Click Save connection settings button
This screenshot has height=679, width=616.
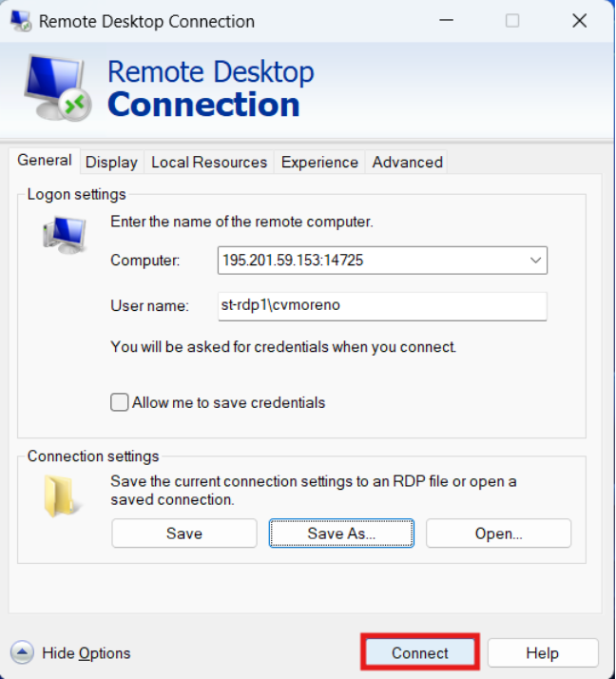point(184,533)
